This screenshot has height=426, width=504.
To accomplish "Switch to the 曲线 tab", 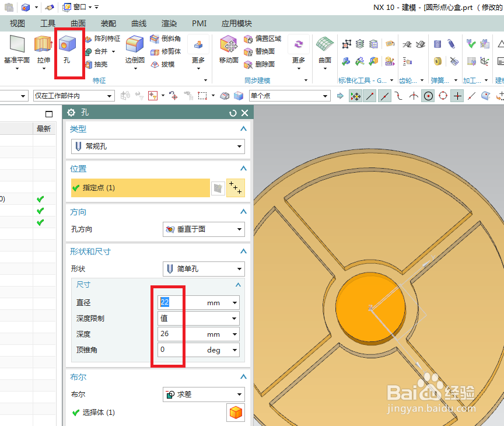I will (139, 23).
